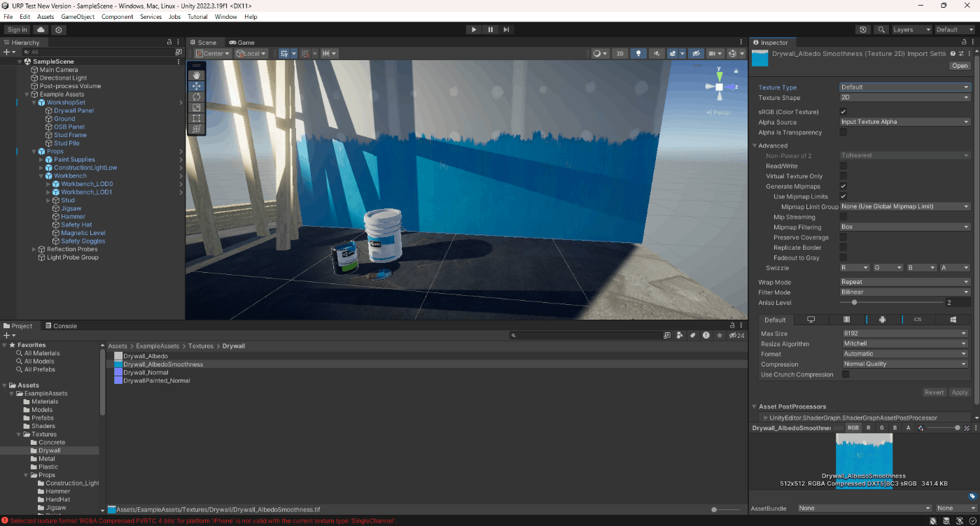Screen dimensions: 980x526
Task: Switch to the Game tab
Action: (x=241, y=42)
